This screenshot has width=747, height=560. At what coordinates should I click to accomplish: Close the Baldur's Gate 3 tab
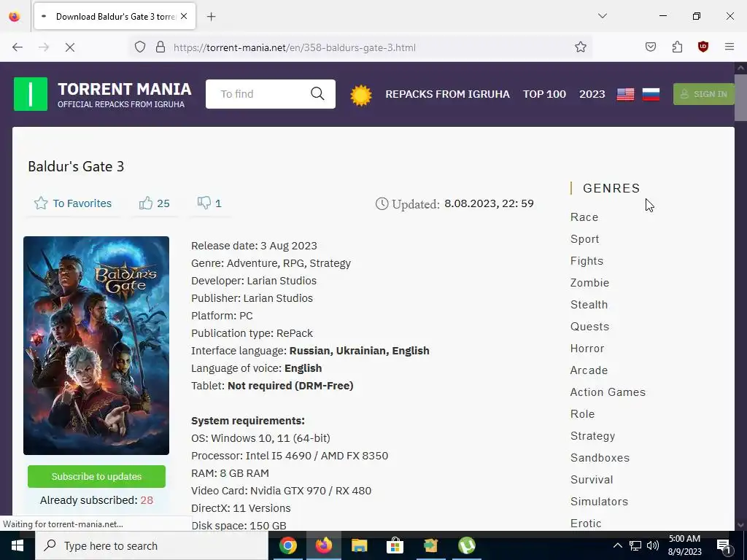[184, 16]
